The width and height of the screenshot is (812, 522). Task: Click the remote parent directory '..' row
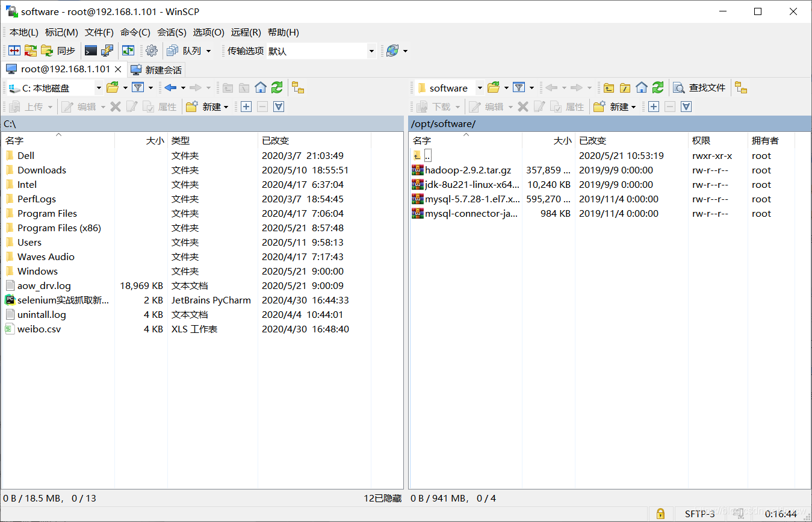coord(428,156)
